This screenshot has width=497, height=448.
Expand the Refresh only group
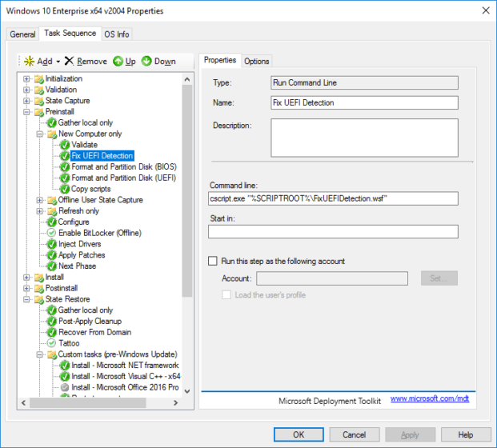[40, 211]
